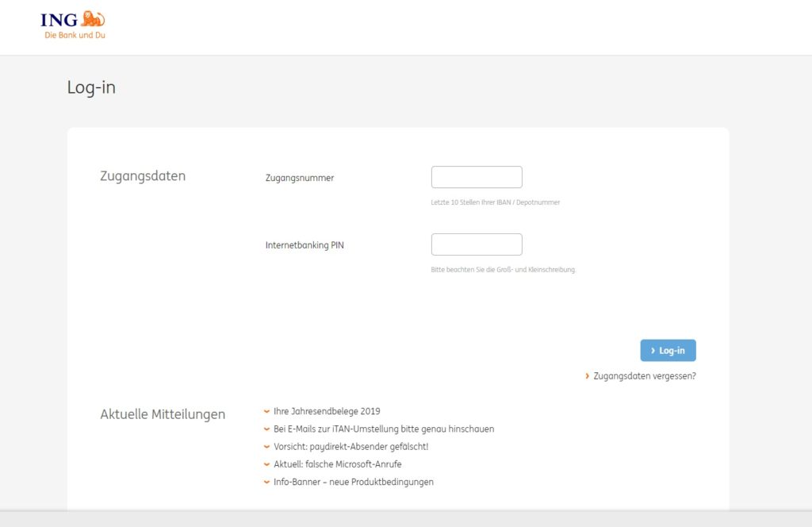
Task: Click the blue Log-in button
Action: tap(668, 350)
